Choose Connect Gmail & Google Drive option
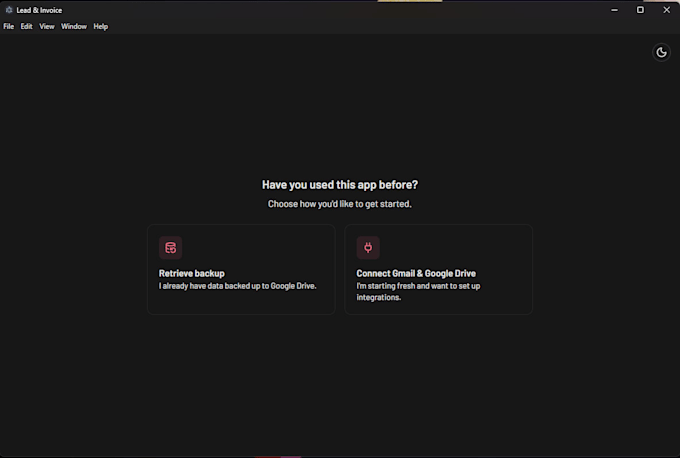This screenshot has width=680, height=458. click(438, 269)
